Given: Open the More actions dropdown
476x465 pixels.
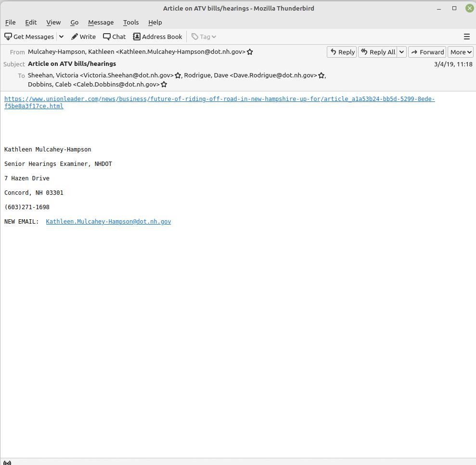Looking at the screenshot, I should pos(460,52).
